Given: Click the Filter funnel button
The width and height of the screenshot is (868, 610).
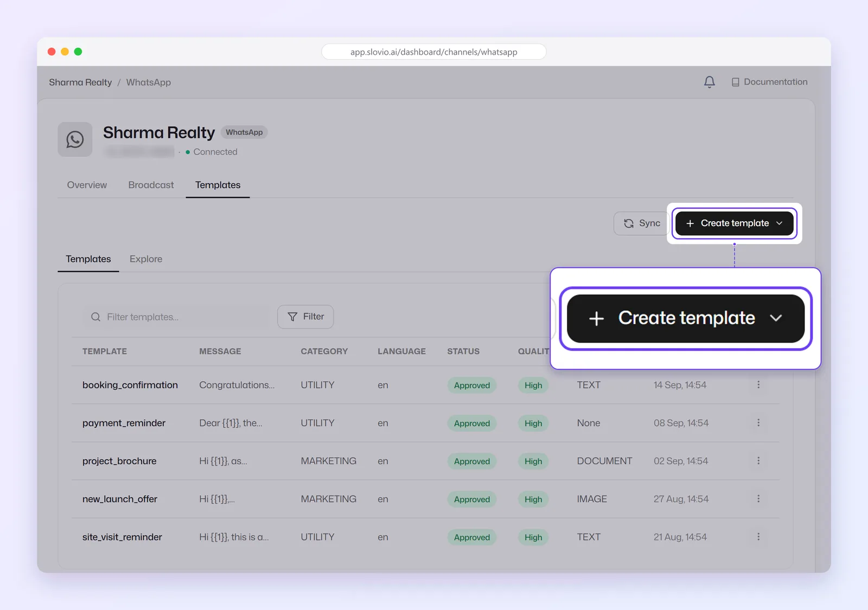Looking at the screenshot, I should 305,317.
